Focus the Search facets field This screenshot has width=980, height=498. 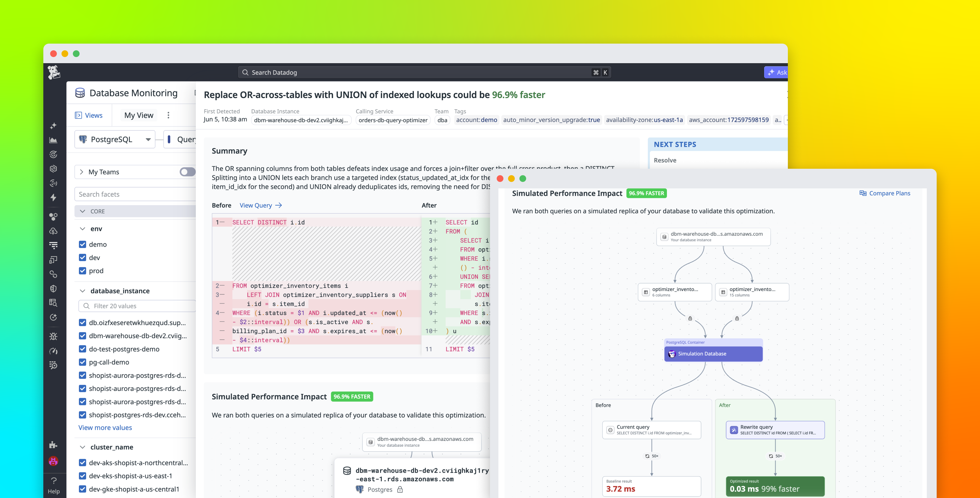click(x=135, y=194)
